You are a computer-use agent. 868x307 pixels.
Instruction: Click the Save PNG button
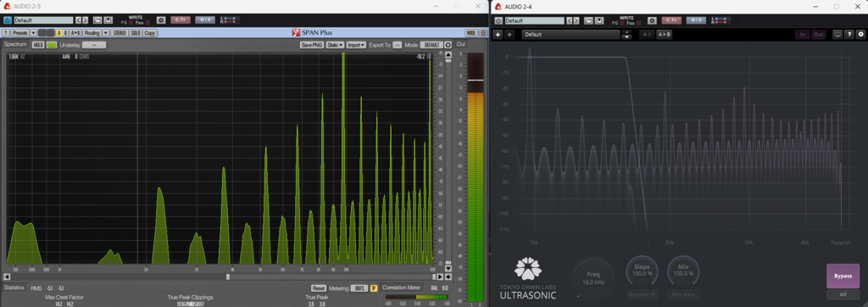pos(312,45)
